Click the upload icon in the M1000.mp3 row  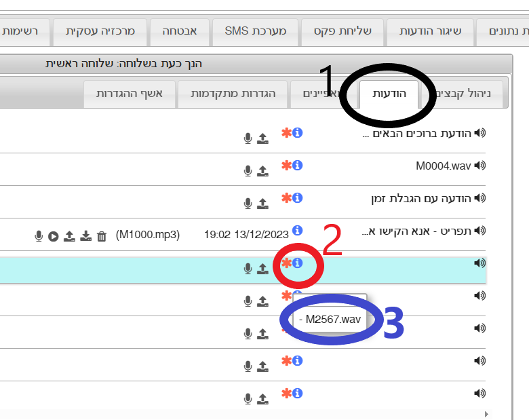pos(69,236)
